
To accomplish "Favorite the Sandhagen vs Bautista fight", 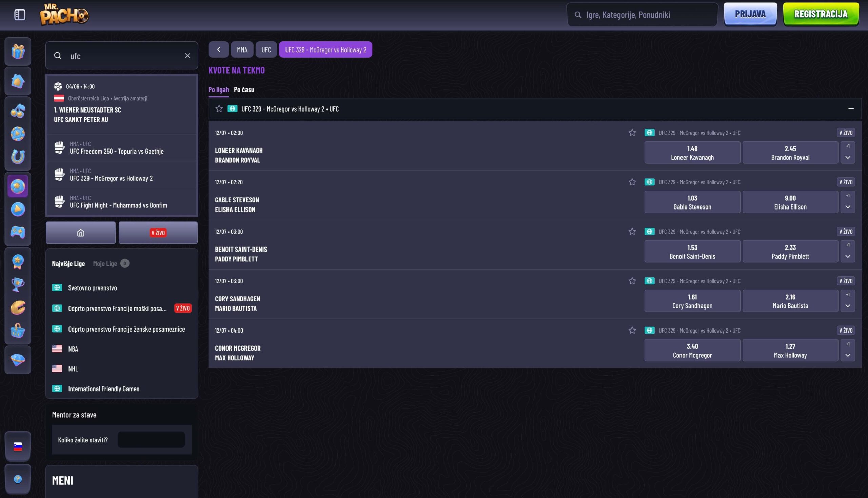I will coord(632,281).
